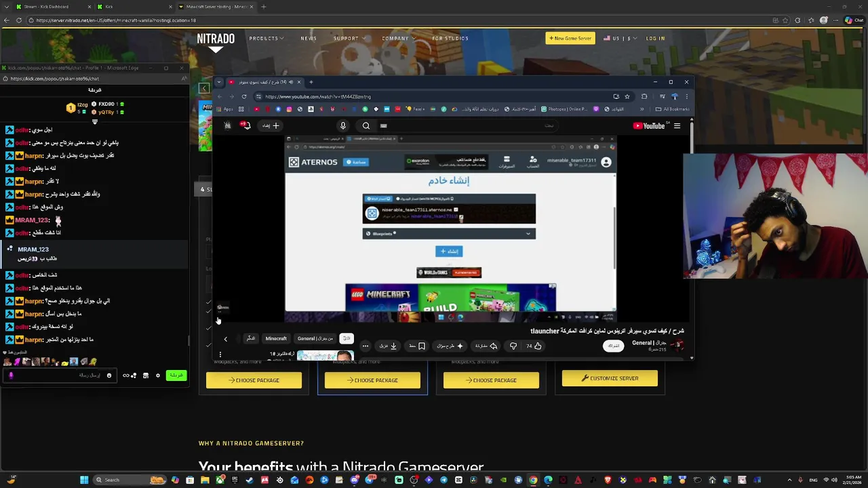
Task: Open new tab in YouTube browser window
Action: 311,82
